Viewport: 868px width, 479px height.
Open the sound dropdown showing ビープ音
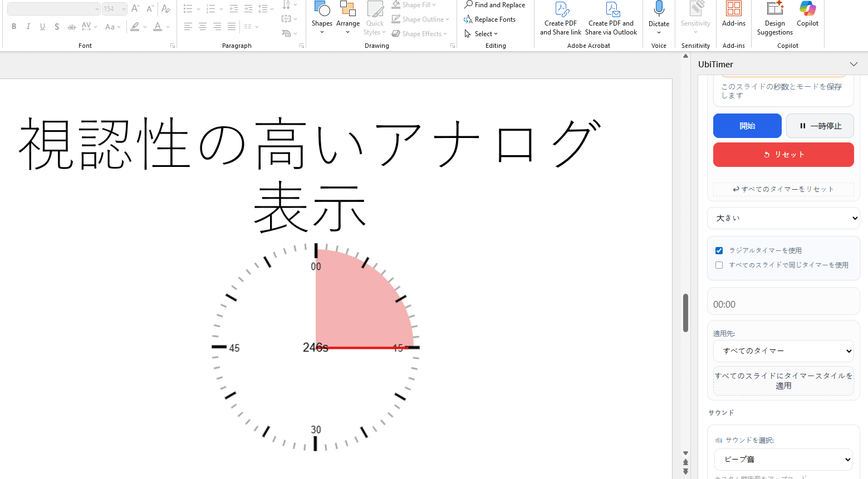(783, 459)
